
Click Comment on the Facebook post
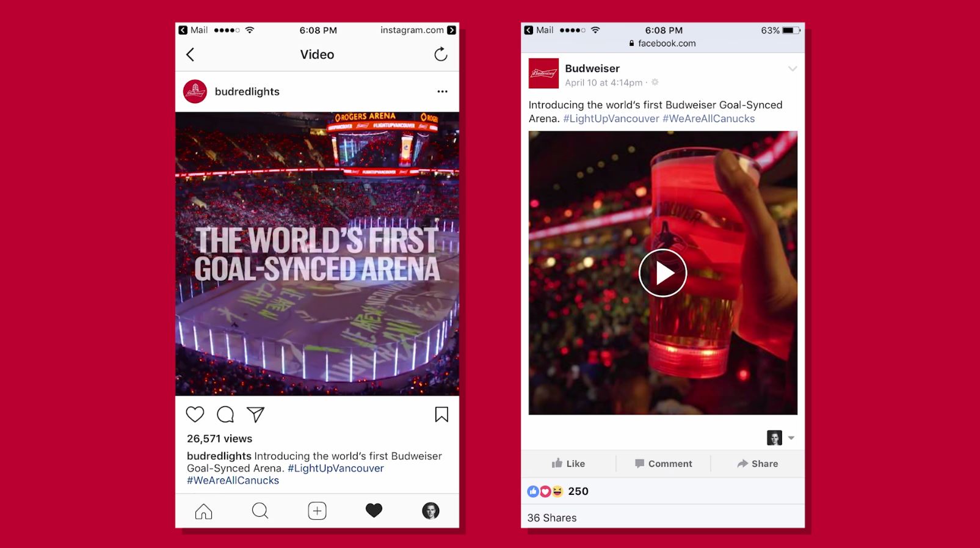coord(663,464)
